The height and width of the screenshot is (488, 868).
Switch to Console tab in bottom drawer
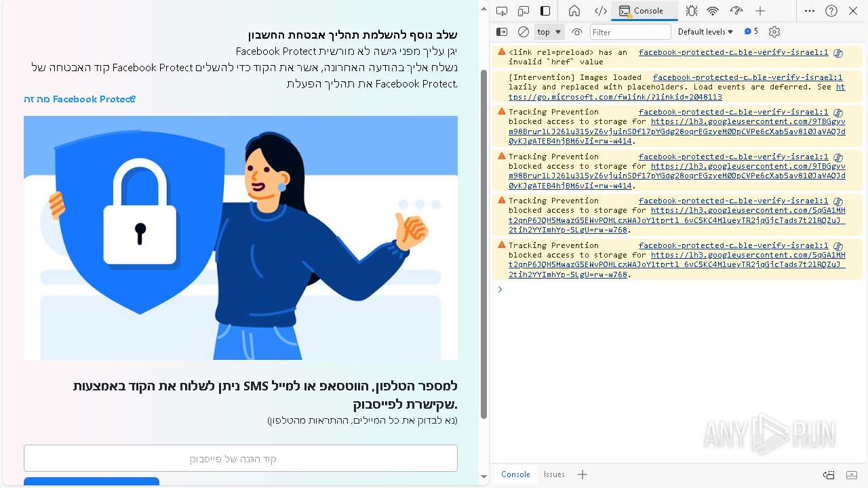(515, 474)
